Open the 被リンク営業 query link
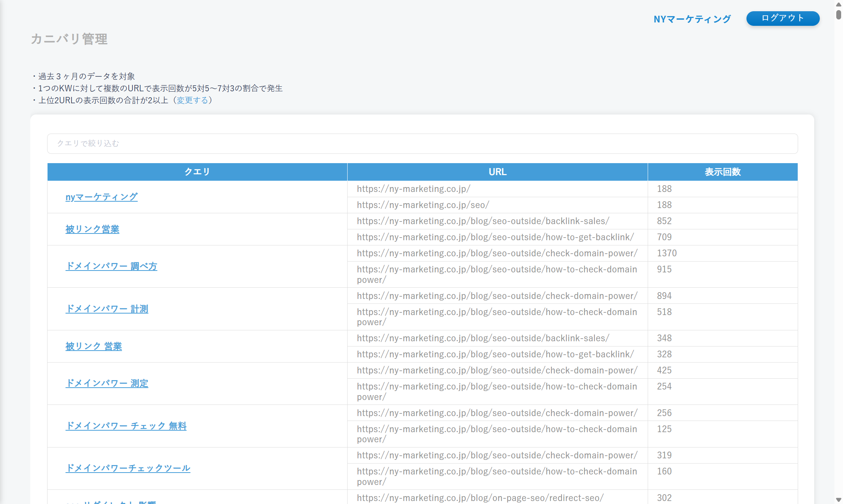This screenshot has width=843, height=504. coord(92,229)
